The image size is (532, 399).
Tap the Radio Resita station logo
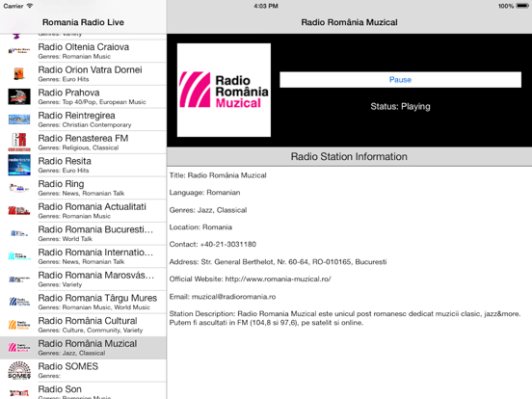[x=19, y=165]
